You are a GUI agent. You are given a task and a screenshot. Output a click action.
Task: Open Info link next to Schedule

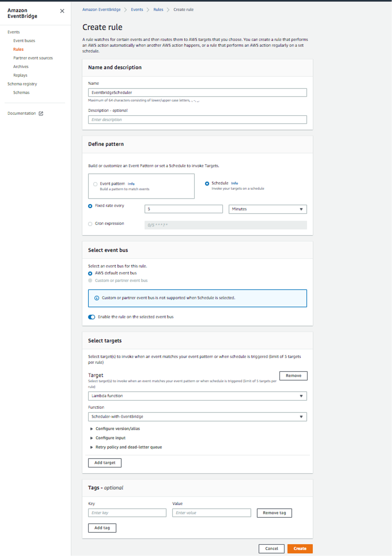point(235,183)
